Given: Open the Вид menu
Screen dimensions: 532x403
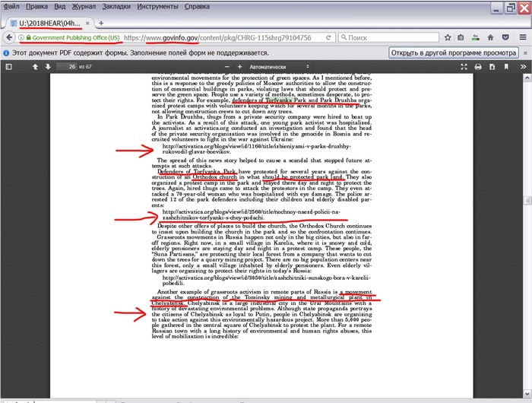Looking at the screenshot, I should [60, 6].
